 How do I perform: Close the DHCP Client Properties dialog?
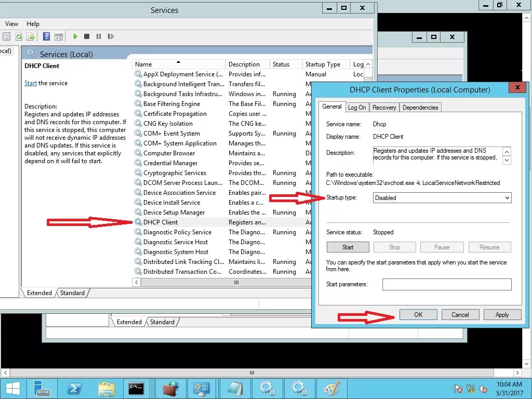coord(517,87)
